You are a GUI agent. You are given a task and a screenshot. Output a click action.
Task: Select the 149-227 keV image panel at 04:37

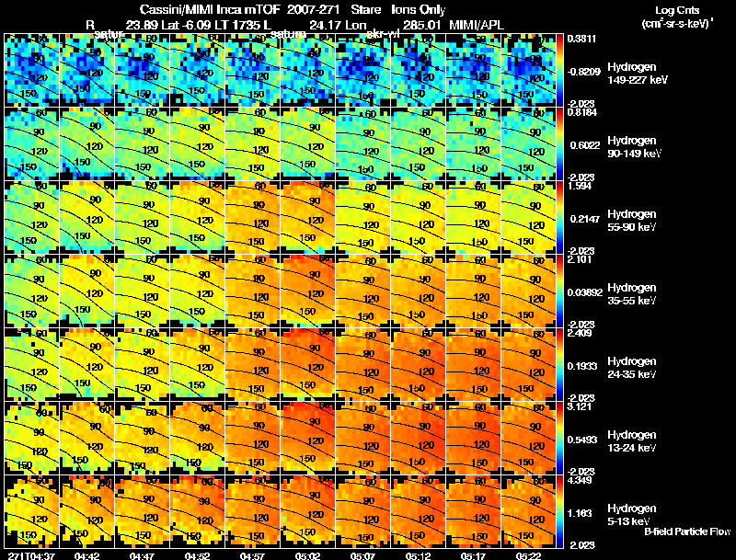click(31, 70)
